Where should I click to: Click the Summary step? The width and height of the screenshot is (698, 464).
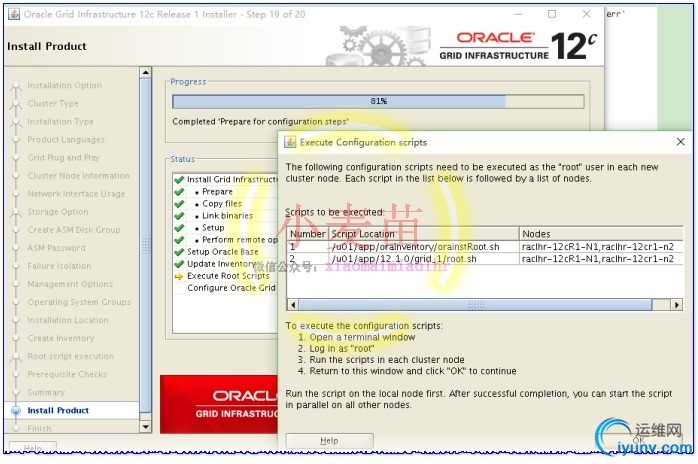coord(46,392)
